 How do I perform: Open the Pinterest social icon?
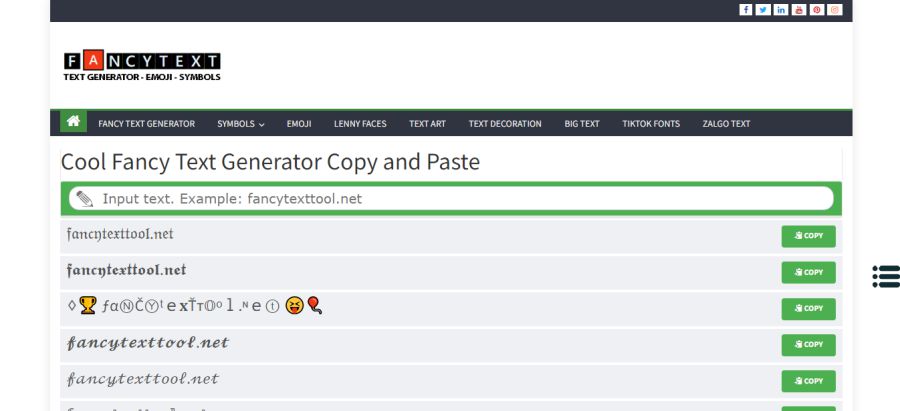817,10
